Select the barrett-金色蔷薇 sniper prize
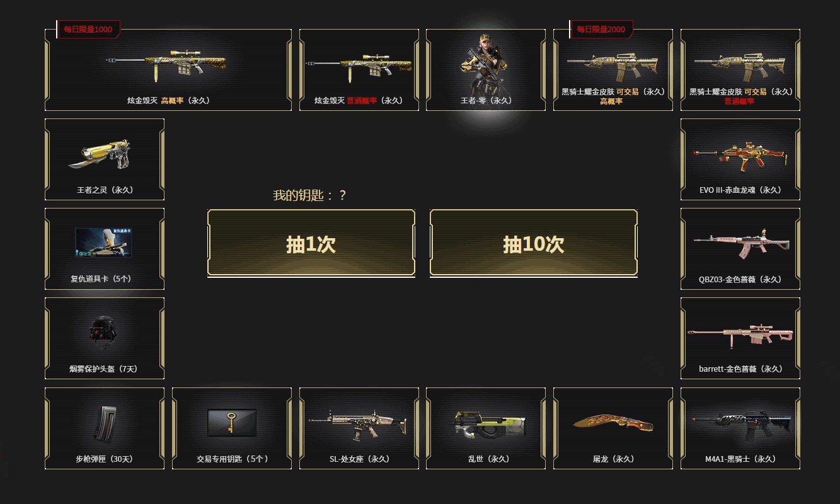Screen dimensions: 840x504 click(740, 338)
